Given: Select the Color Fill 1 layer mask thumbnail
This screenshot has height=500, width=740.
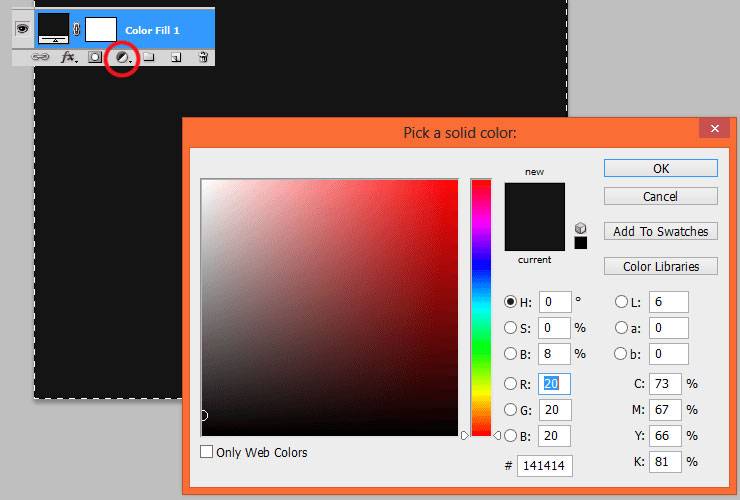Looking at the screenshot, I should coord(101,30).
